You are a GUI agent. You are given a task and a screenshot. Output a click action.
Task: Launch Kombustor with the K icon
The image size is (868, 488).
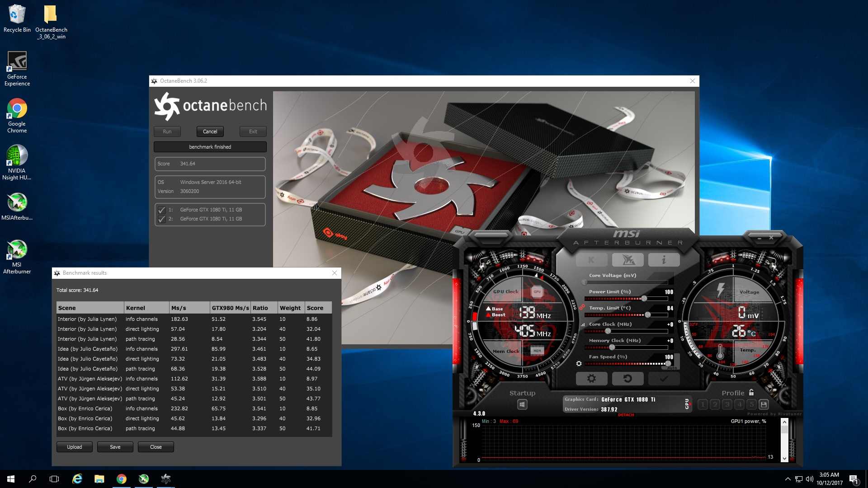592,259
